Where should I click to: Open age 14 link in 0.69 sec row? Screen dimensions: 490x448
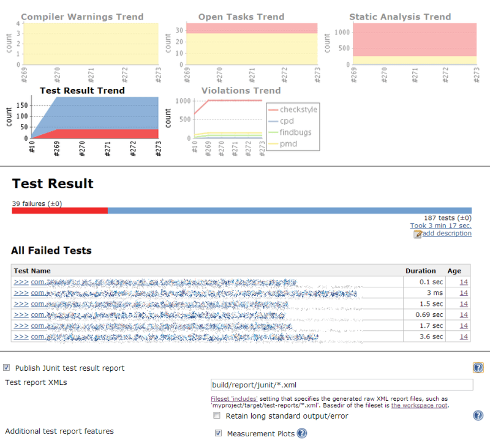click(x=464, y=315)
